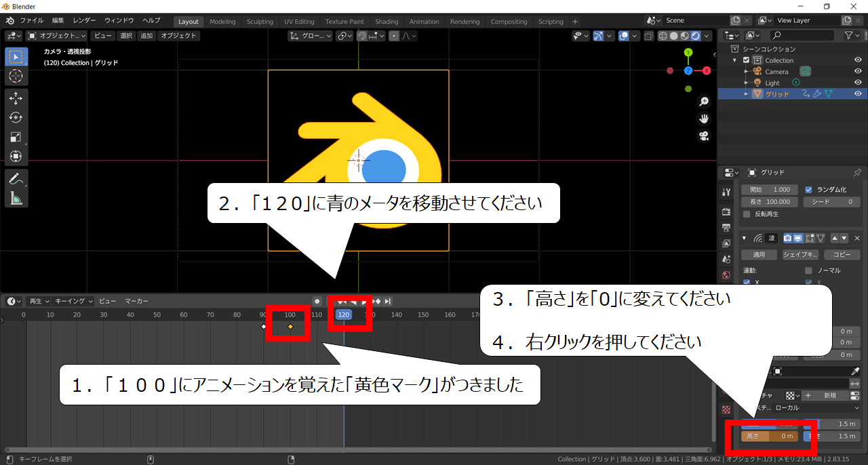The height and width of the screenshot is (465, 868).
Task: Uncheck the Collection exclude checkbox in outliner
Action: pyautogui.click(x=747, y=60)
